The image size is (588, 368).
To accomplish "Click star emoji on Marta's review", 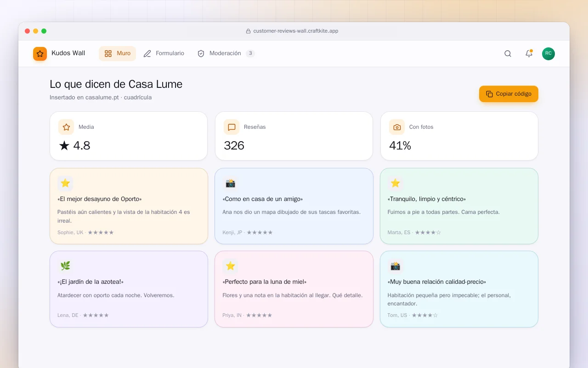I will tap(396, 184).
